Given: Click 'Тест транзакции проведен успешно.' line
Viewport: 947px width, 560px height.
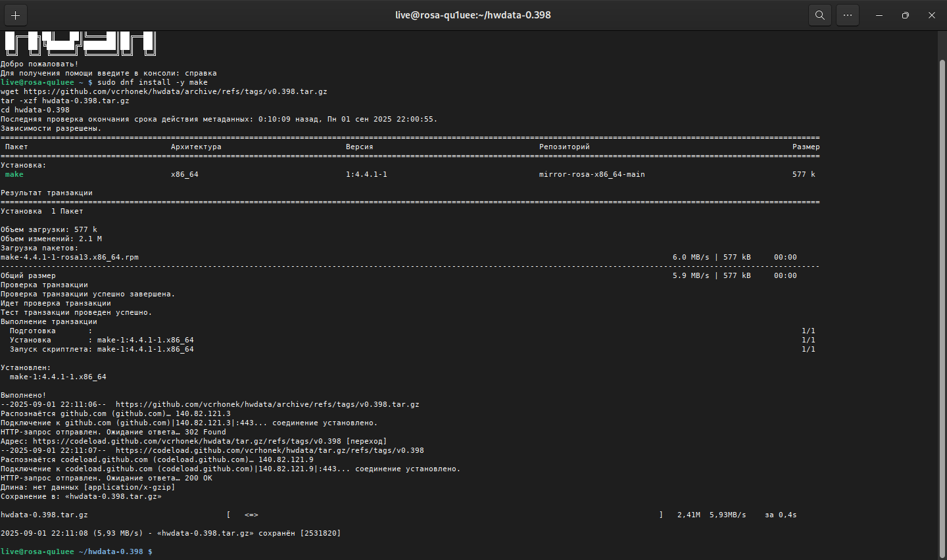Looking at the screenshot, I should (76, 312).
